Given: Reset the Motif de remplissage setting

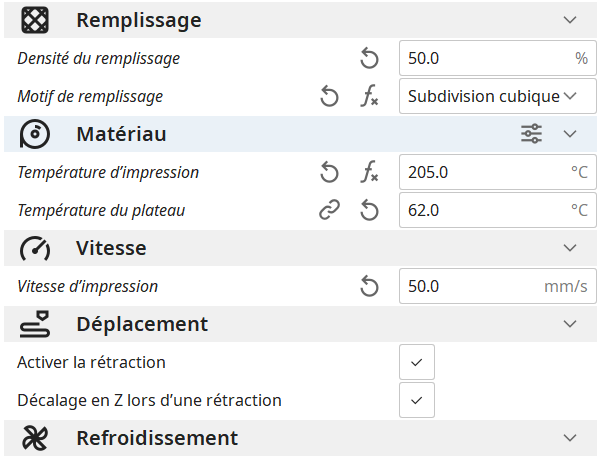Looking at the screenshot, I should pyautogui.click(x=329, y=97).
